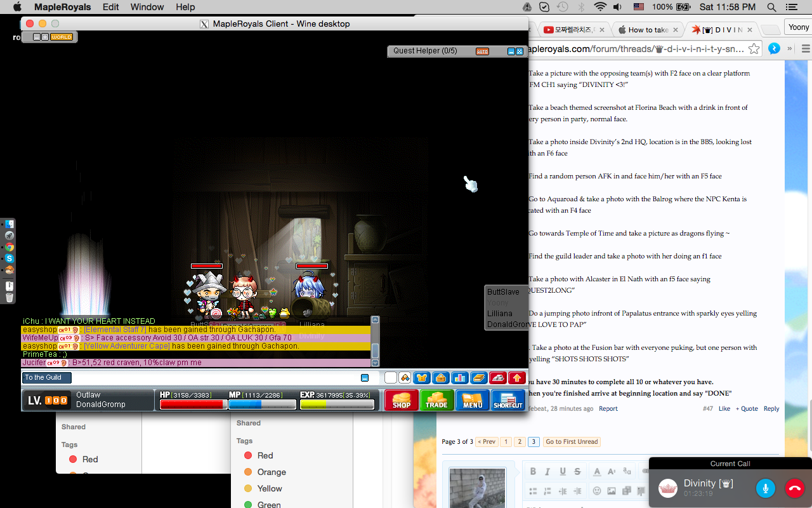Toggle Bold in the forum editor
The image size is (812, 508).
(x=533, y=471)
